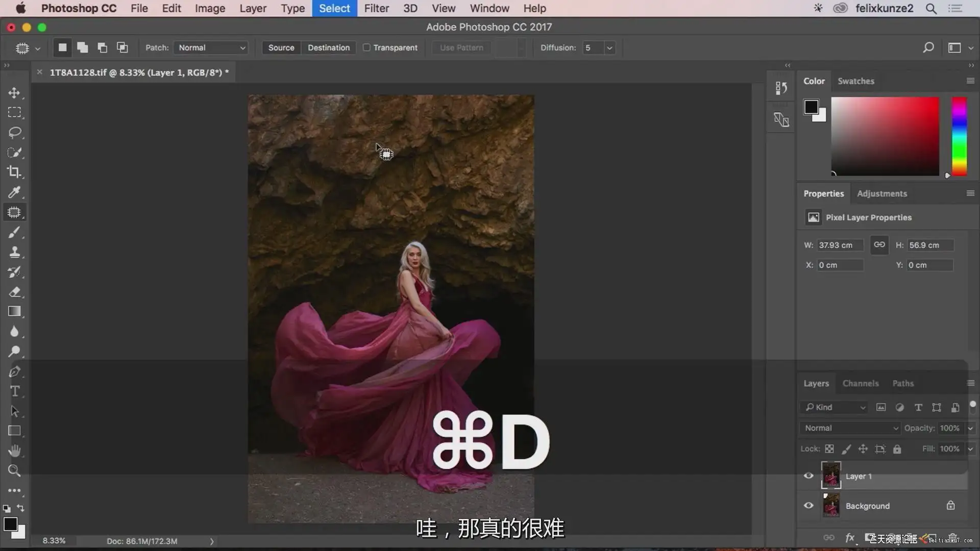This screenshot has width=980, height=551.
Task: Open the Patch mode Normal dropdown
Action: (x=211, y=47)
